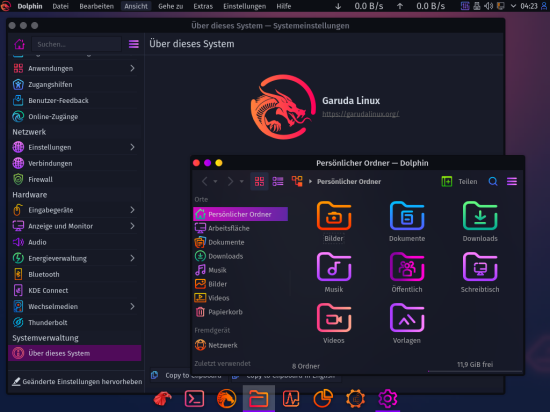The width and height of the screenshot is (550, 412).
Task: Switch Dolphin to compact view mode
Action: click(x=278, y=181)
